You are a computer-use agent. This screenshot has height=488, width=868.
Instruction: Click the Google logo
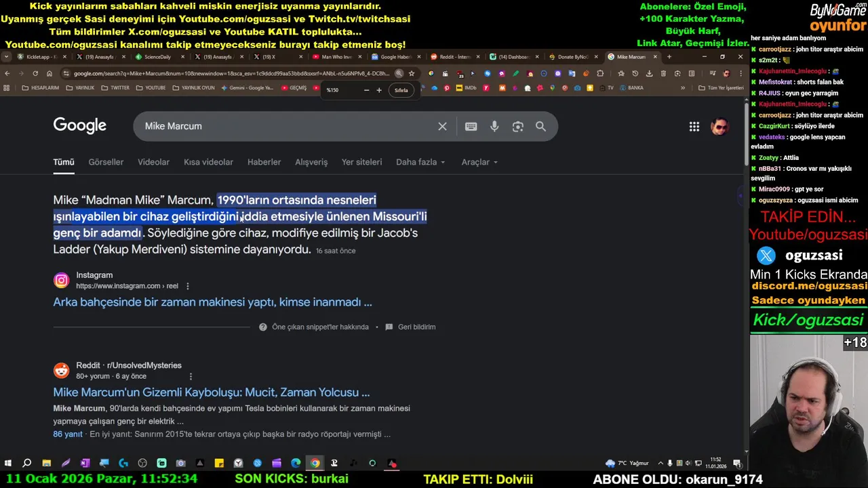coord(80,126)
